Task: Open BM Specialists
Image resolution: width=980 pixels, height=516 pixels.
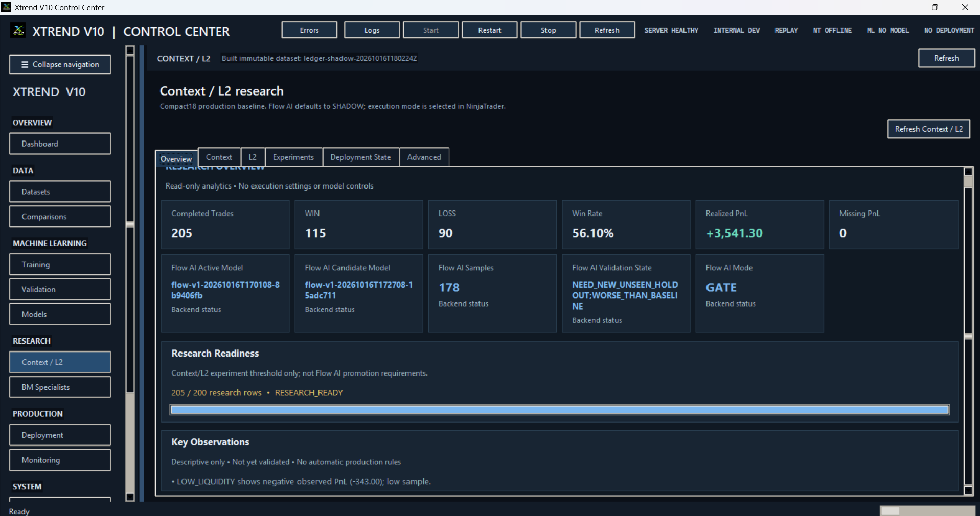Action: point(60,387)
